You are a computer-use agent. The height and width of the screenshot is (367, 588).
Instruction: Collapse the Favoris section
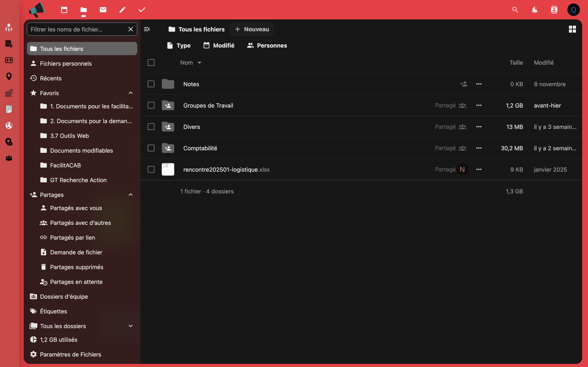coord(130,93)
